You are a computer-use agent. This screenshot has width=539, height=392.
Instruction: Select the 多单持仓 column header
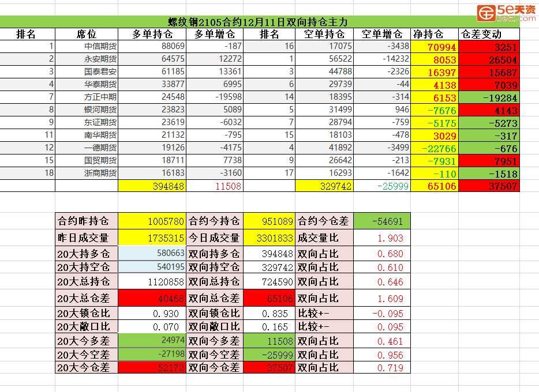pos(152,34)
